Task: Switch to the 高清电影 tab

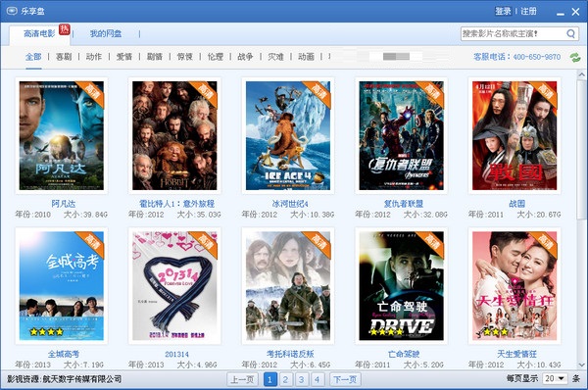Action: point(39,33)
